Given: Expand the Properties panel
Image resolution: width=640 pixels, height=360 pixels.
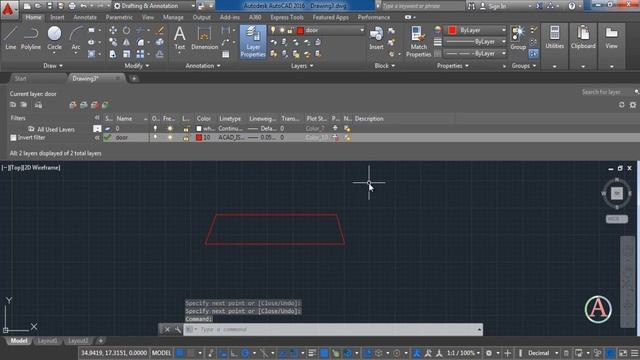Looking at the screenshot, I should [x=453, y=66].
